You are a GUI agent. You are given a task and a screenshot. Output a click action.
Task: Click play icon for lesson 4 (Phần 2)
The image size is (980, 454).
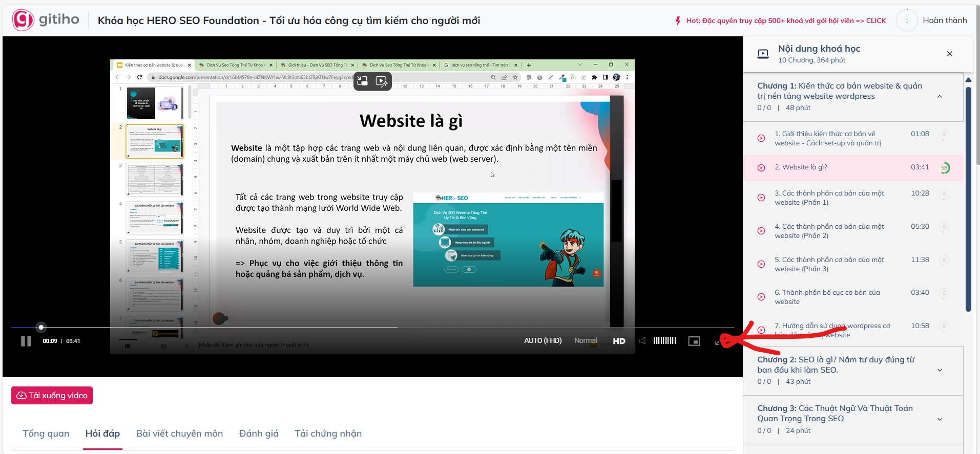pos(761,231)
